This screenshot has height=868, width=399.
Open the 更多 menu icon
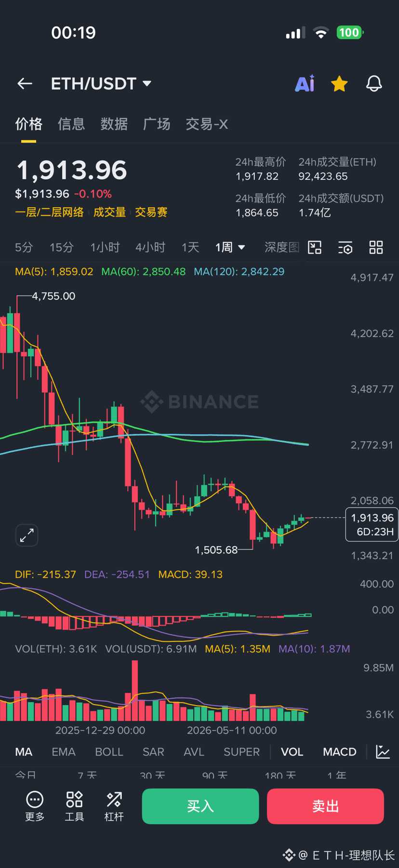(x=35, y=806)
